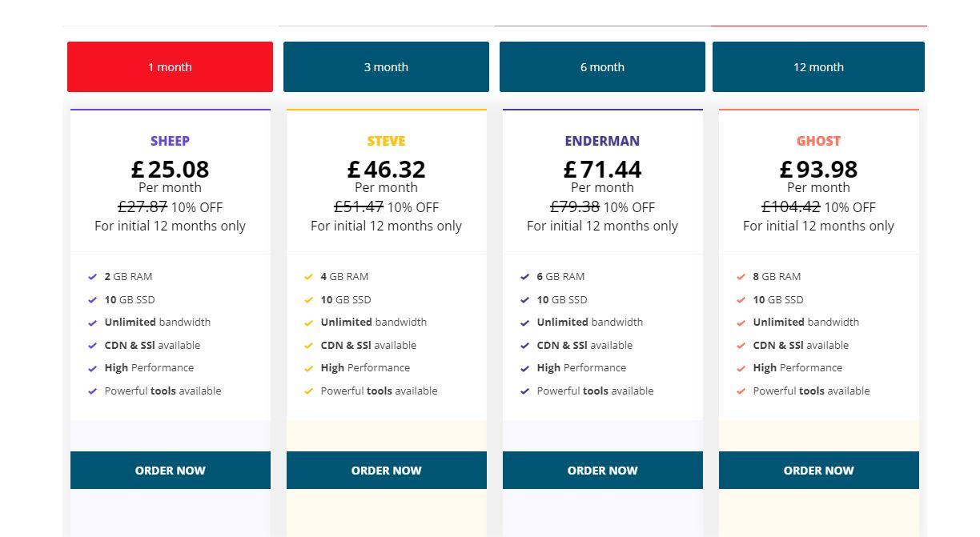Switch to the 3 month billing tab
980x537 pixels.
pos(386,66)
